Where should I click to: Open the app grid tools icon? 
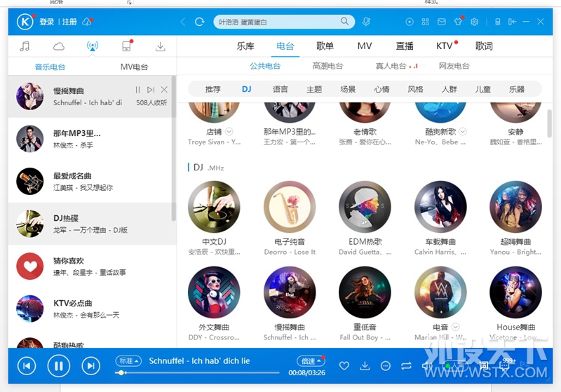coord(425,22)
